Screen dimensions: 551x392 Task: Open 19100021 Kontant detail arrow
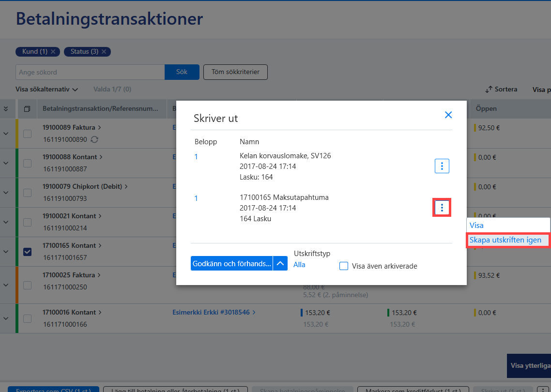tap(100, 216)
